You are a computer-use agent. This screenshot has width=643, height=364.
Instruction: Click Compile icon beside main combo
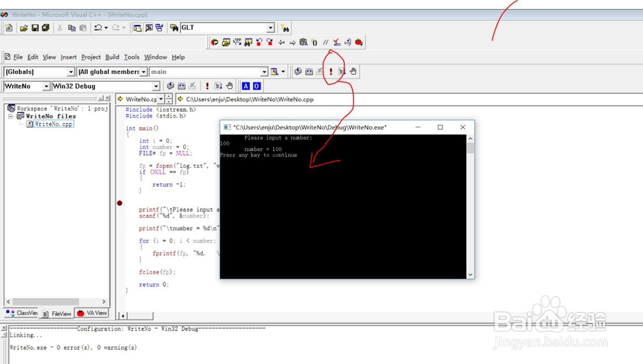click(x=298, y=72)
